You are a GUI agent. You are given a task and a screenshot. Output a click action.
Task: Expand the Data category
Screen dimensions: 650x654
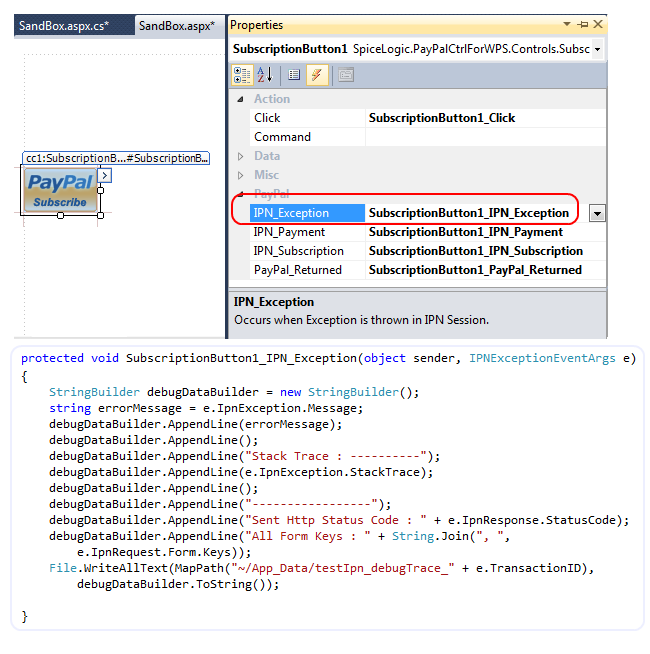pos(240,156)
